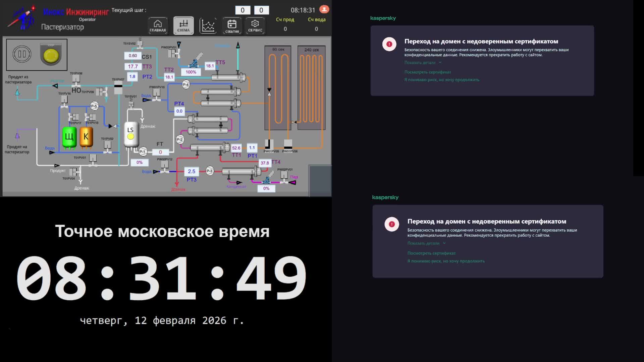The height and width of the screenshot is (362, 644).
Task: Click the green Щ alkali tank
Action: pyautogui.click(x=69, y=137)
